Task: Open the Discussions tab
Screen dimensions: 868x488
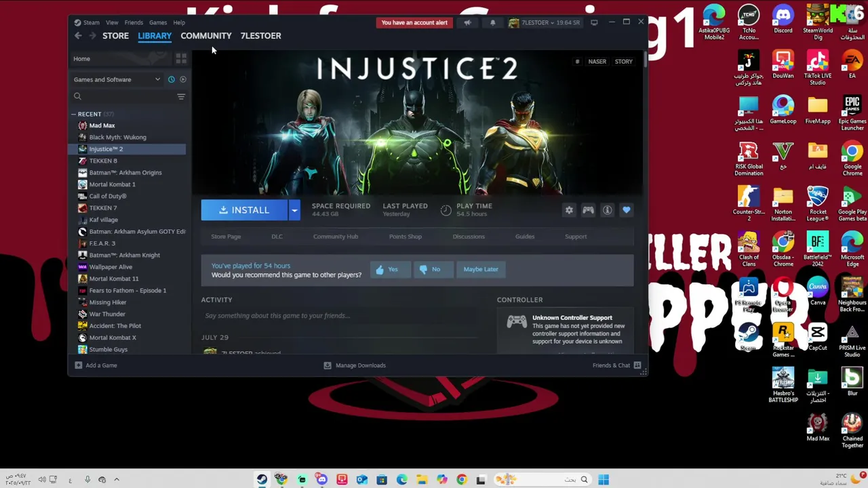Action: (469, 237)
